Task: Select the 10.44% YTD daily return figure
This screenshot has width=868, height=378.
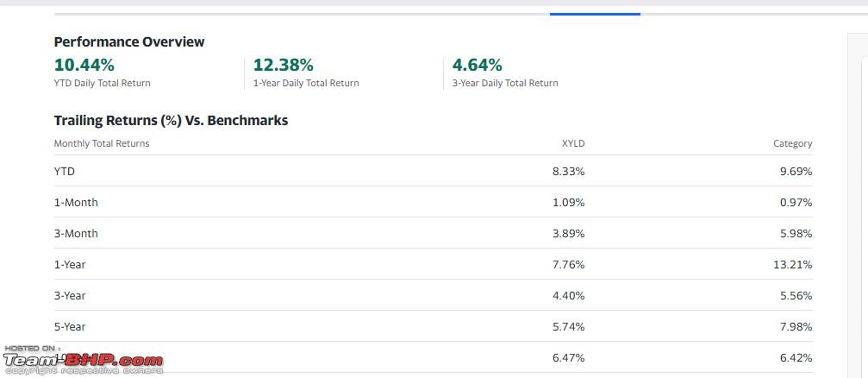Action: point(84,65)
